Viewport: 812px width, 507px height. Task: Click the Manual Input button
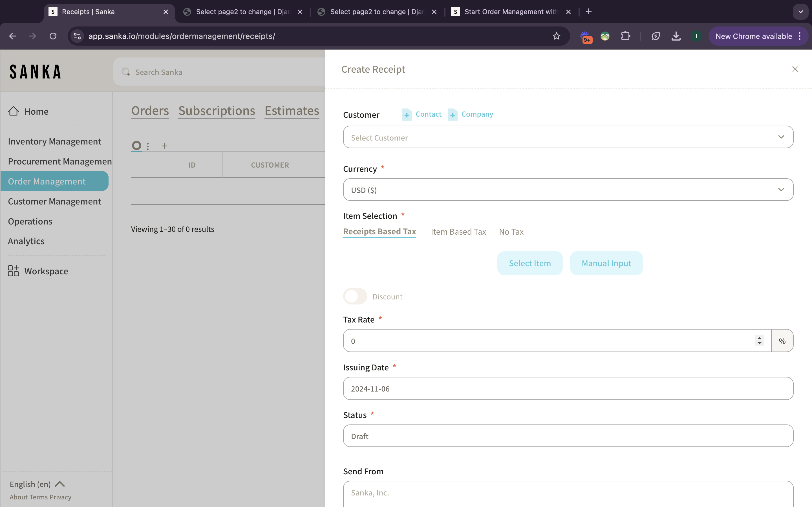point(606,263)
